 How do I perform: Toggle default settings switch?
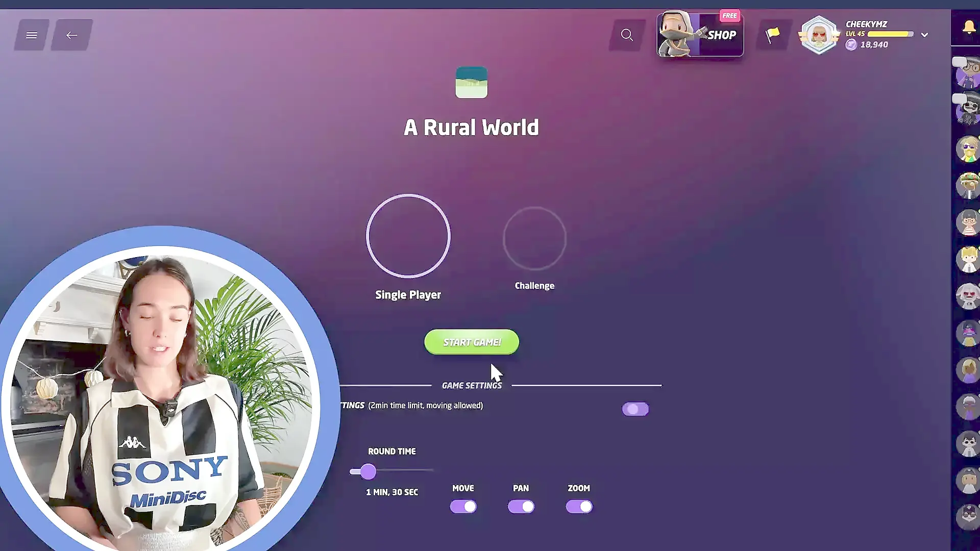coord(635,409)
